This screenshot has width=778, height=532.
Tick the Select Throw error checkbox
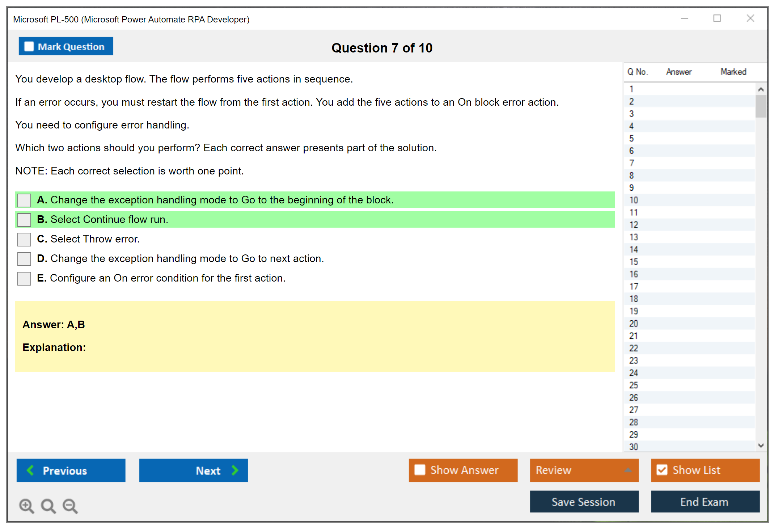(24, 239)
